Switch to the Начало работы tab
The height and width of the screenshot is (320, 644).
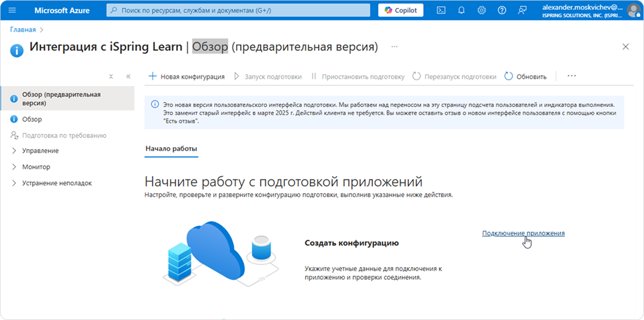point(171,149)
